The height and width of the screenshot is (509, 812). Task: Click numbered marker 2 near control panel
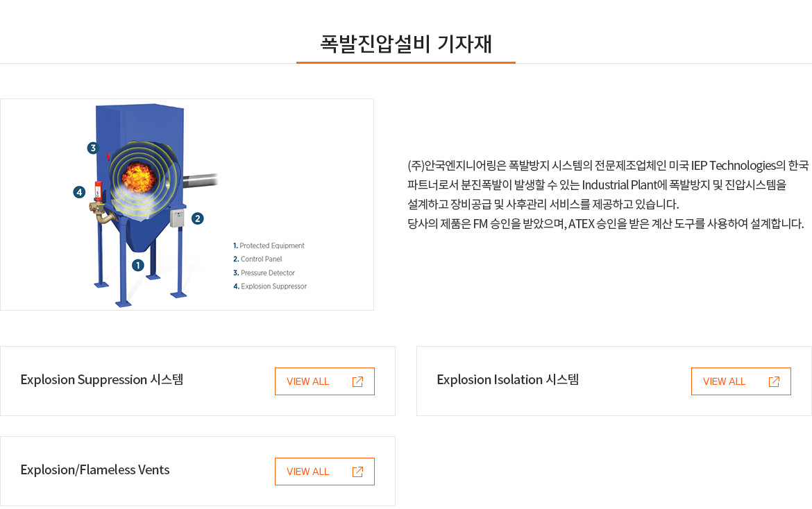197,218
